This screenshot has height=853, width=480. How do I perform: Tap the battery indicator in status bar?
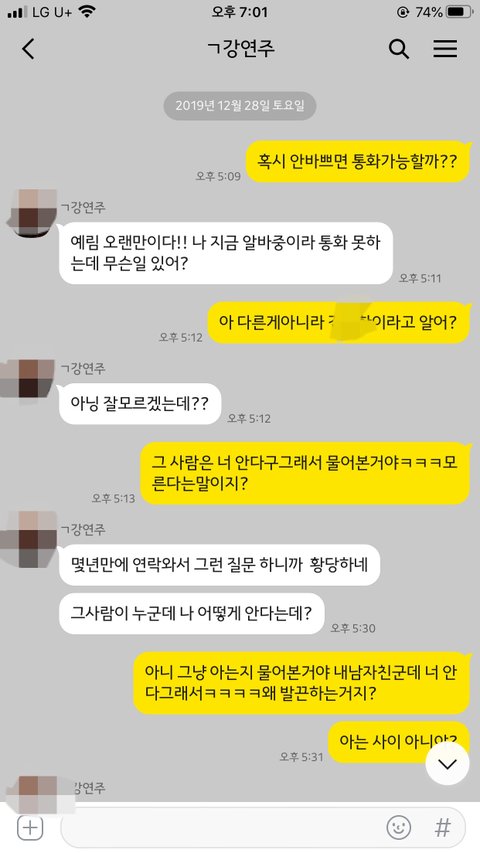click(459, 12)
